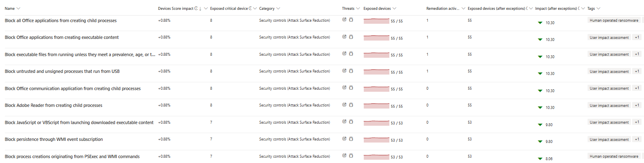Click the sort arrow icon on Devices Score impact
Image resolution: width=644 pixels, height=163 pixels.
coord(200,9)
